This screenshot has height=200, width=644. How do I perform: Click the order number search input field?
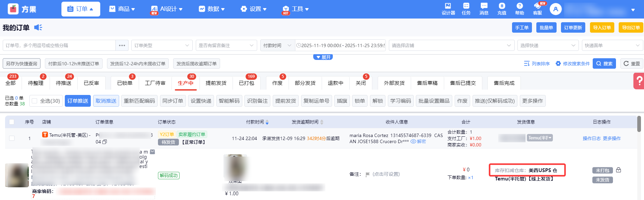point(59,45)
